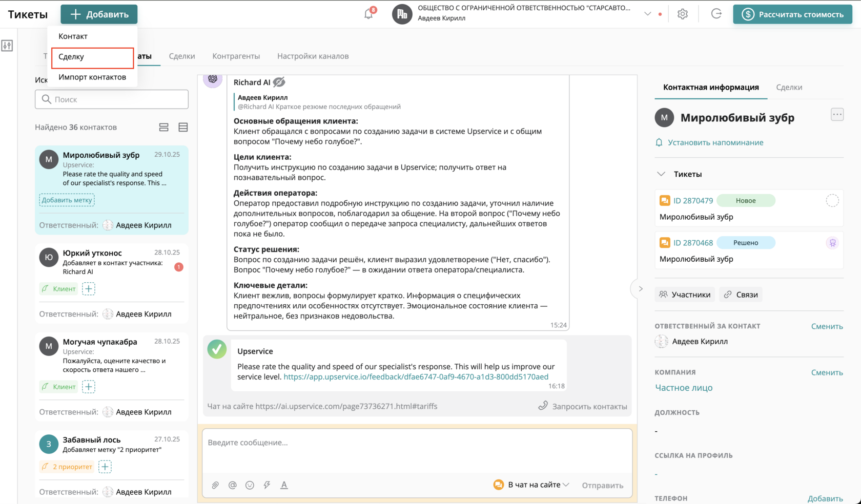Click the Решено status badge
Screen dimensions: 861x504
(x=746, y=243)
